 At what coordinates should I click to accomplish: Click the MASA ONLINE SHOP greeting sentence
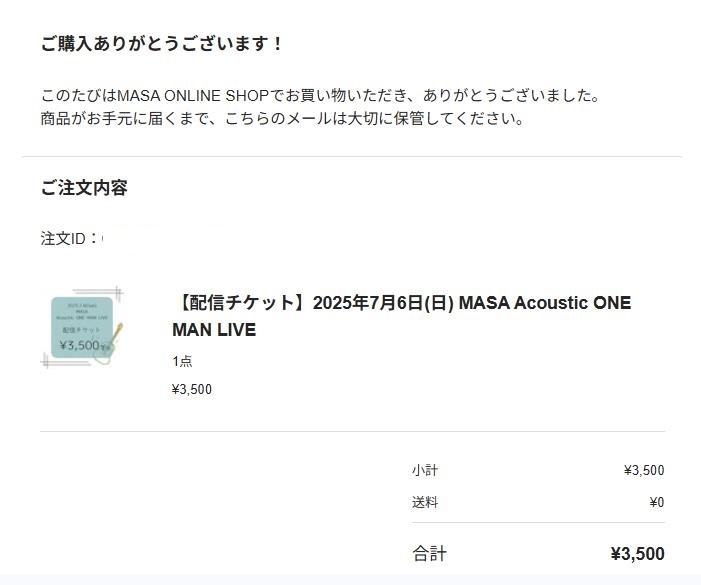320,96
